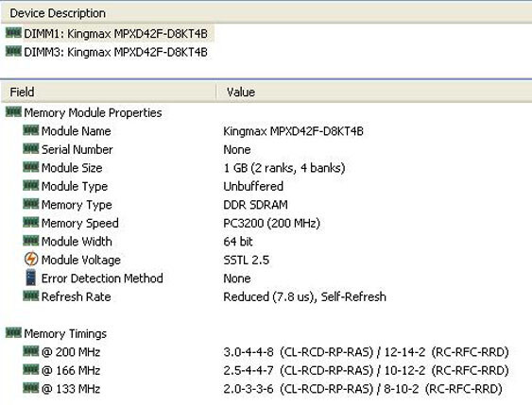The image size is (532, 405).
Task: Select the Module Size field label
Action: coord(72,168)
